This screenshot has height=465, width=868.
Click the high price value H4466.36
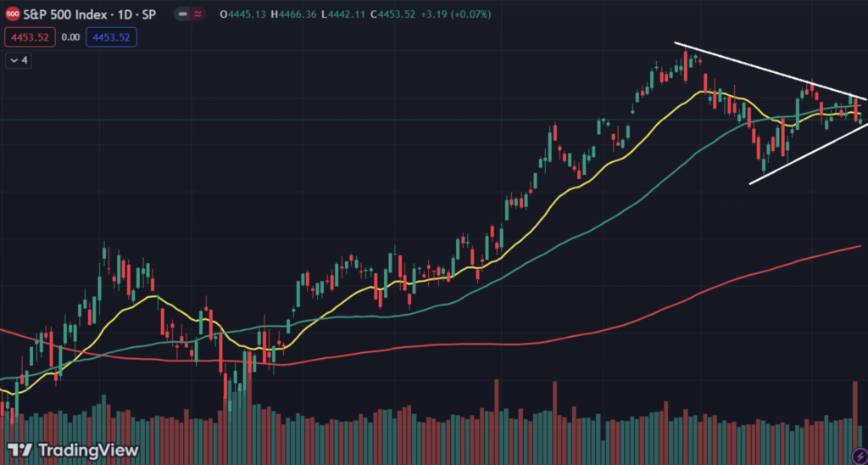(x=294, y=14)
